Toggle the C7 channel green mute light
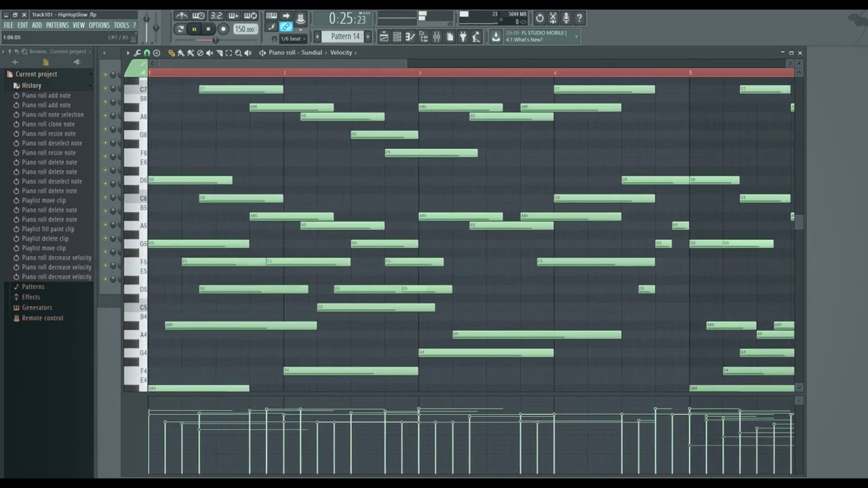 (x=105, y=88)
